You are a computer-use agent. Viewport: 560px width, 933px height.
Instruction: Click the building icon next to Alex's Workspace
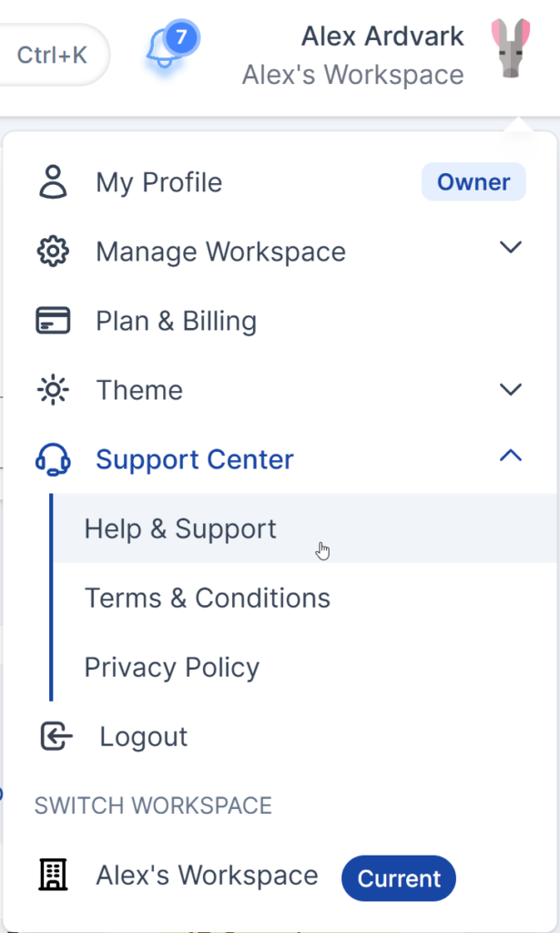[x=53, y=874]
